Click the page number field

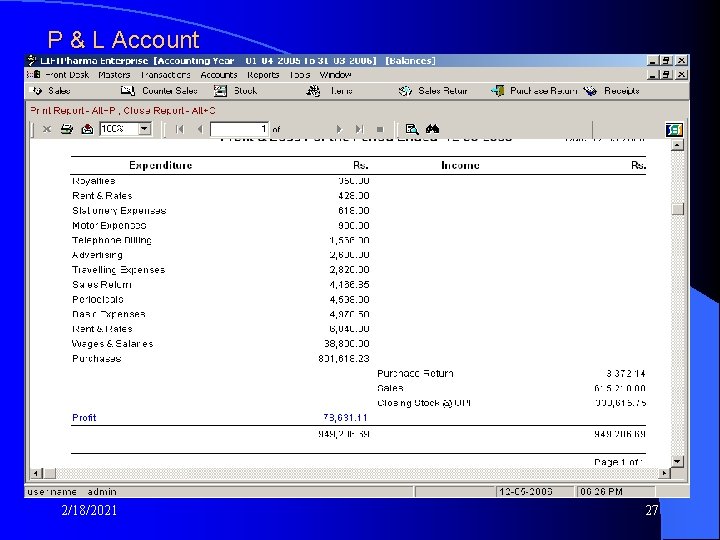[239, 129]
